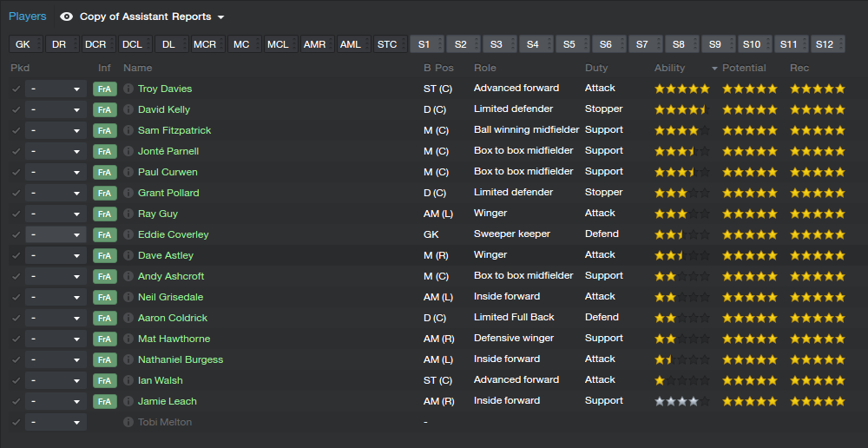Open position dropdown for Troy Davies
Viewport: 868px width, 448px height.
point(56,89)
